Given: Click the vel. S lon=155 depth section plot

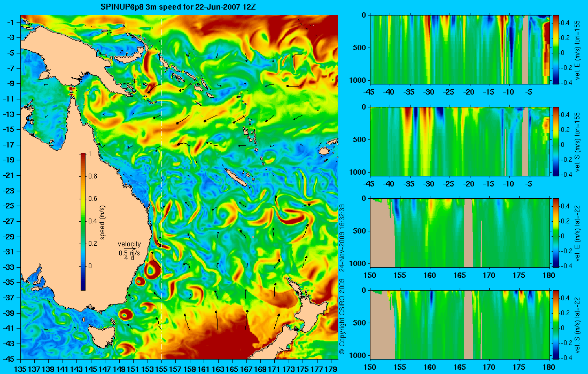Looking at the screenshot, I should click(x=460, y=141).
